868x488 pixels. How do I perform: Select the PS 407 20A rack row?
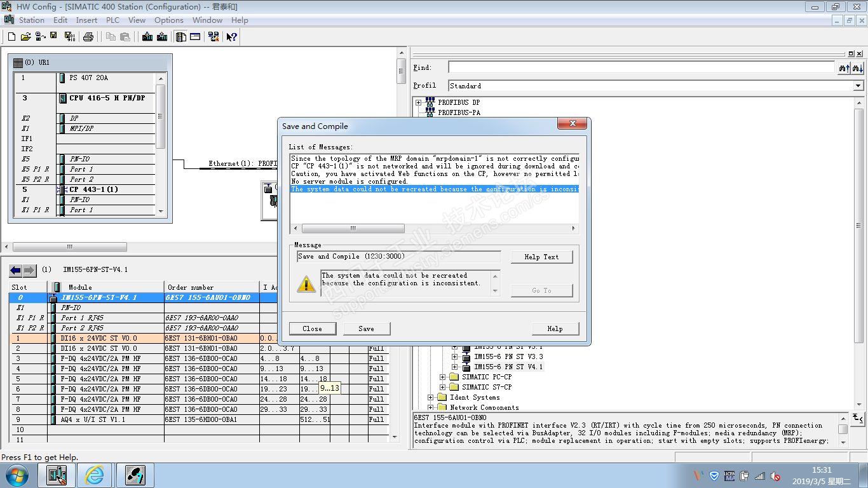click(x=85, y=78)
